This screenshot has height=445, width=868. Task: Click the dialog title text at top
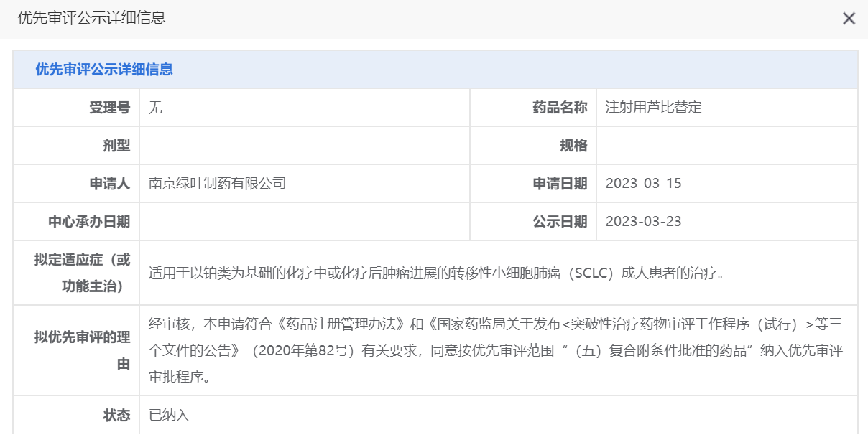92,18
